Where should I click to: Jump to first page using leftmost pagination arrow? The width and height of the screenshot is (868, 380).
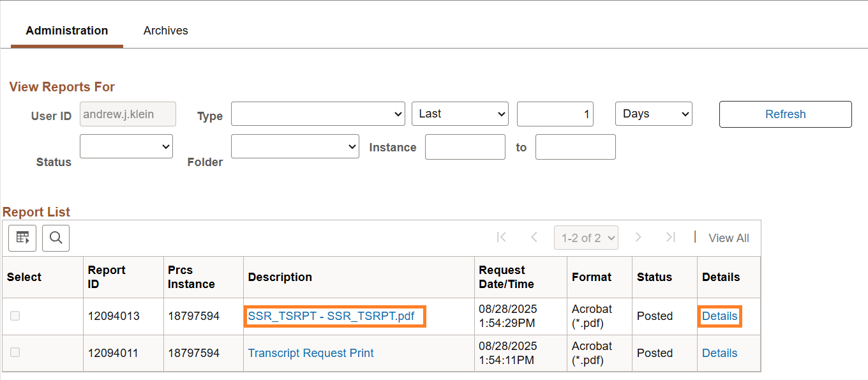pyautogui.click(x=502, y=237)
